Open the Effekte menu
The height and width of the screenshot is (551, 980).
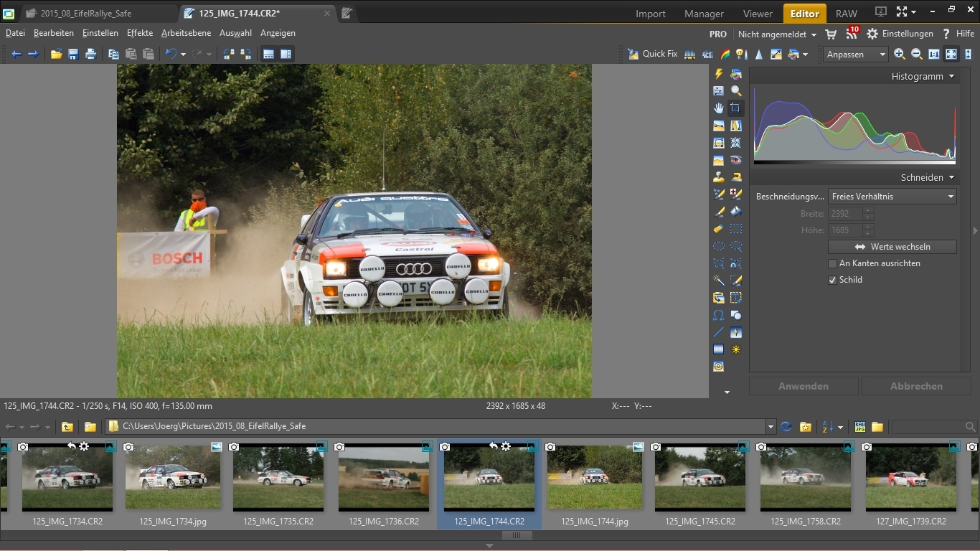pyautogui.click(x=140, y=33)
